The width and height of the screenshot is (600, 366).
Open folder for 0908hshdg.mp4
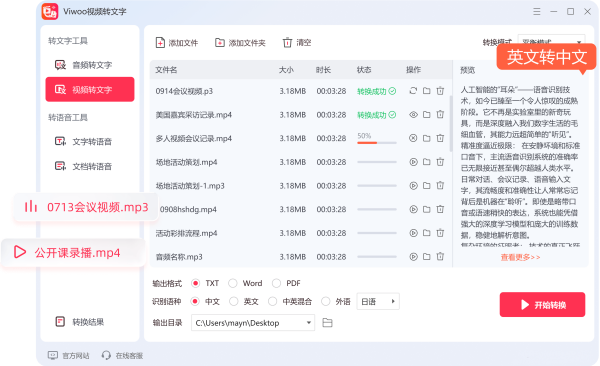pos(427,209)
